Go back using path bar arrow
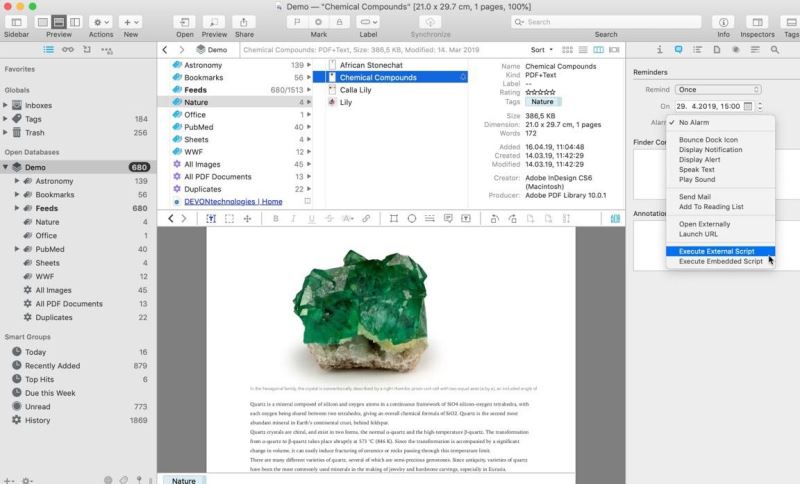Image resolution: width=800 pixels, height=484 pixels. [x=165, y=49]
